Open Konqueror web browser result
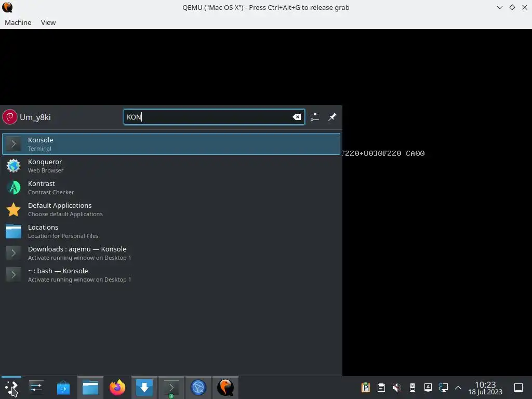The height and width of the screenshot is (399, 532). click(171, 166)
